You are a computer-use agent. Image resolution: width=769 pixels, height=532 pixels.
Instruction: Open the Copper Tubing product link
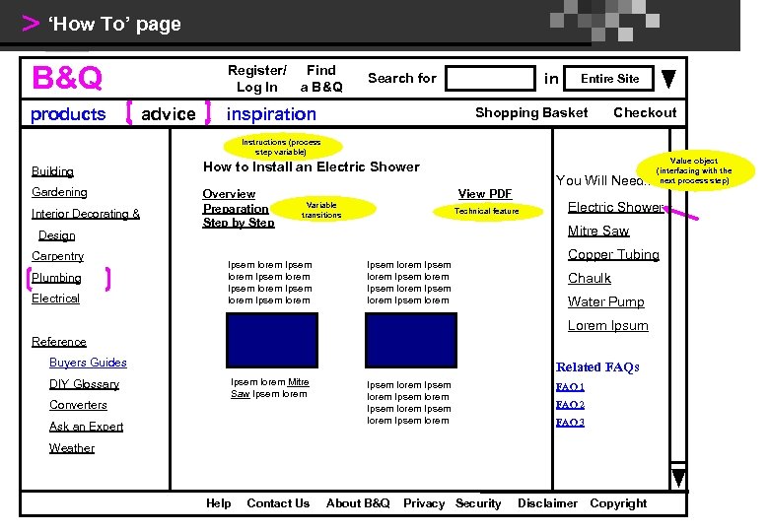click(613, 255)
